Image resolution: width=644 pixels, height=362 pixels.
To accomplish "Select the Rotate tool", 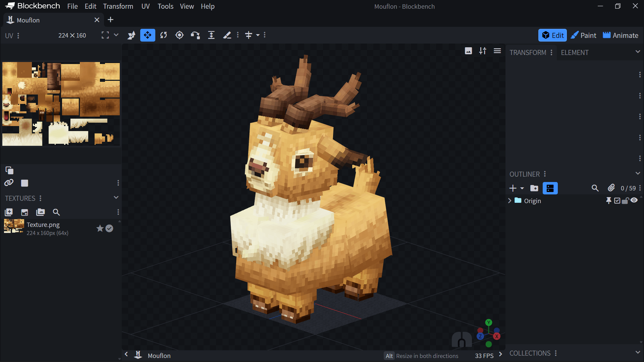I will coord(163,35).
